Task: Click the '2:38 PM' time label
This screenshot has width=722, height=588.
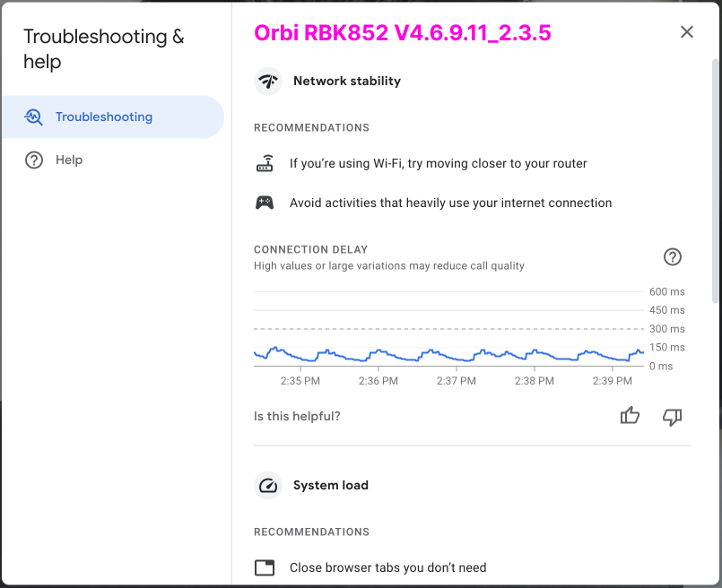Action: (535, 381)
